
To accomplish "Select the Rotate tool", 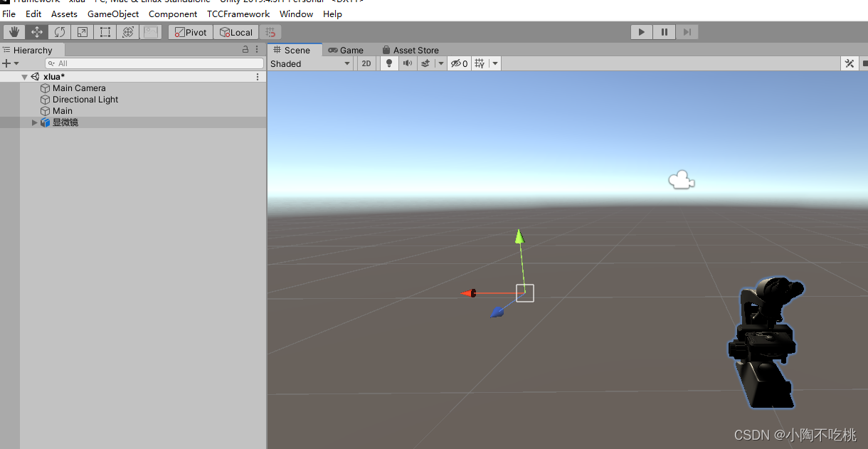I will click(x=59, y=31).
